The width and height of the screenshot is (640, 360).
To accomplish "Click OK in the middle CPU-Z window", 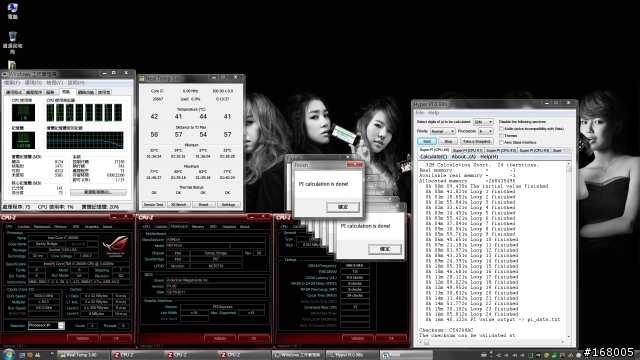I will pos(253,338).
